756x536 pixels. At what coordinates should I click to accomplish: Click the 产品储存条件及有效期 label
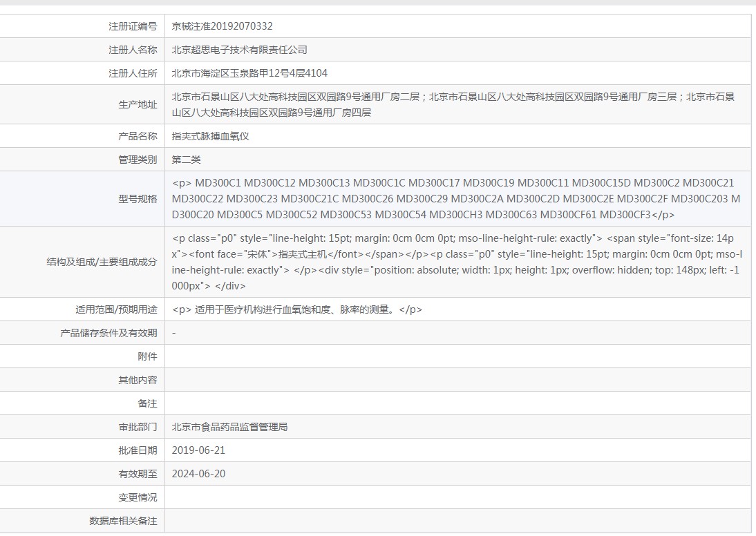pyautogui.click(x=108, y=333)
